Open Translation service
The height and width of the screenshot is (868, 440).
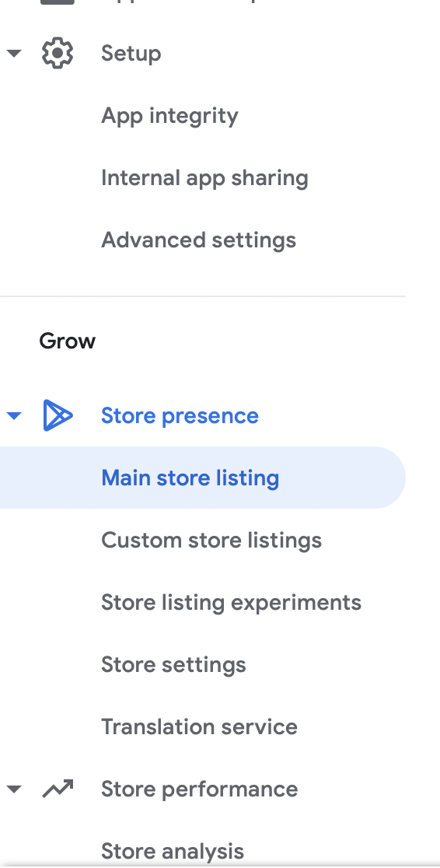coord(199,727)
